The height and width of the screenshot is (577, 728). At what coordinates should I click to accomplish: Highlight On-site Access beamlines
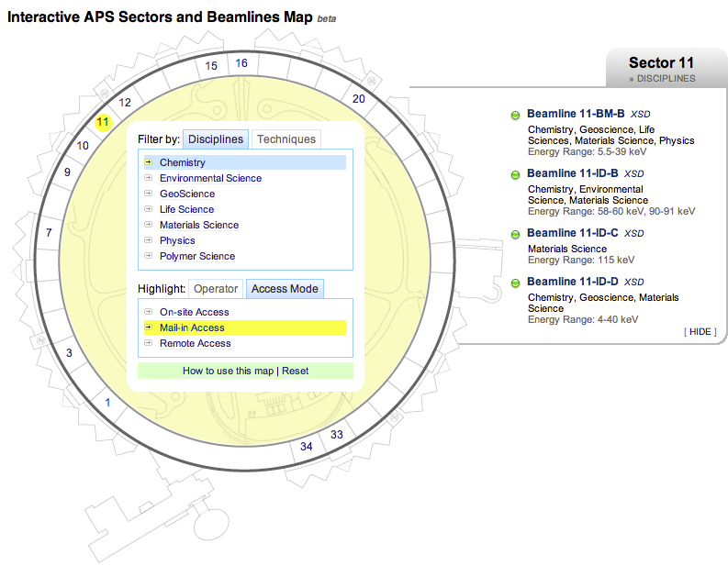tap(194, 312)
